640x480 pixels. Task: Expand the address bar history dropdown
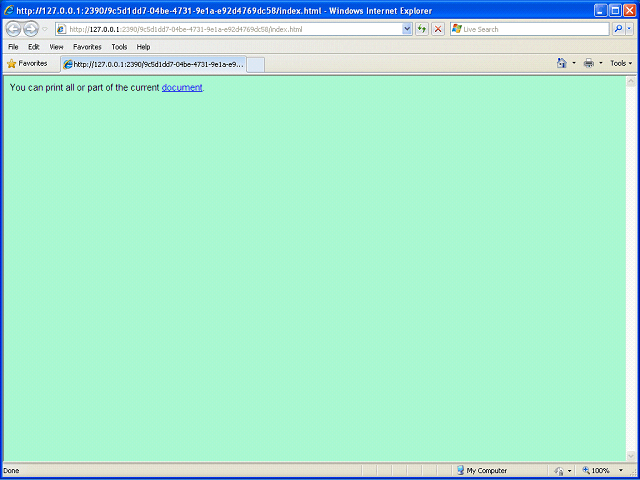pyautogui.click(x=407, y=29)
